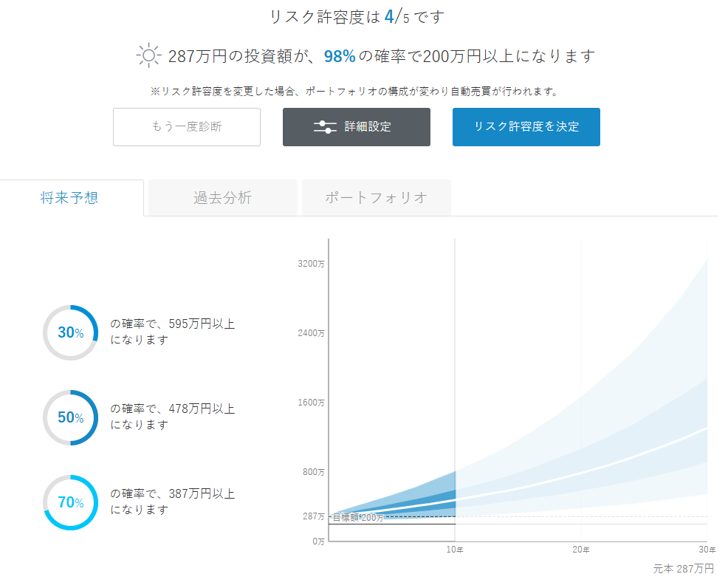The height and width of the screenshot is (588, 728).
Task: Click the もう一度診断 button
Action: (187, 127)
